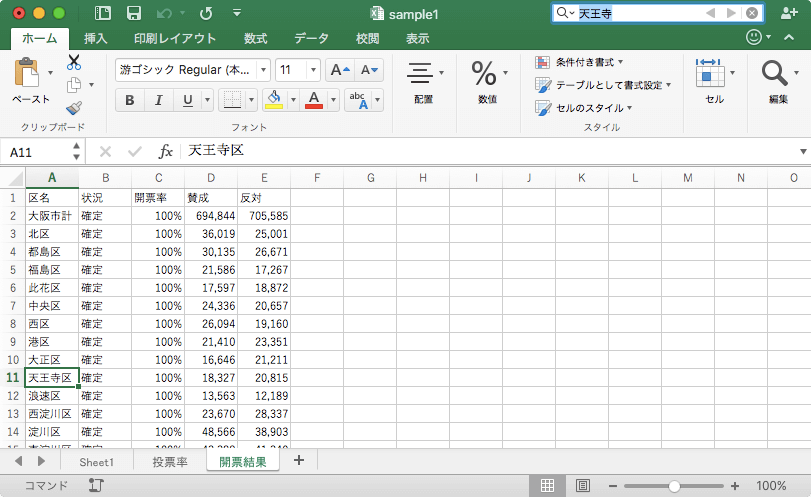Click the fx insert function icon
Viewport: 811px width, 497px height.
(x=166, y=152)
